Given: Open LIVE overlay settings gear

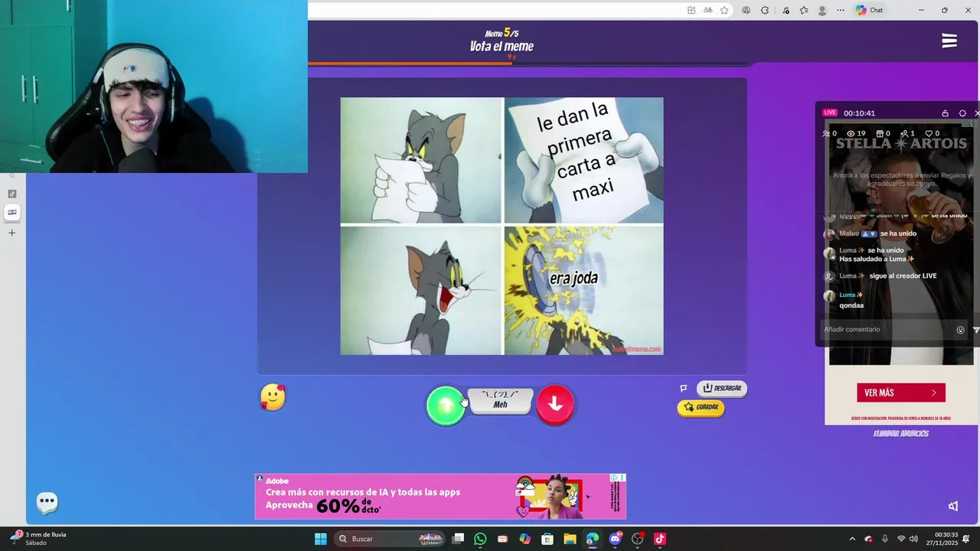Looking at the screenshot, I should [962, 113].
